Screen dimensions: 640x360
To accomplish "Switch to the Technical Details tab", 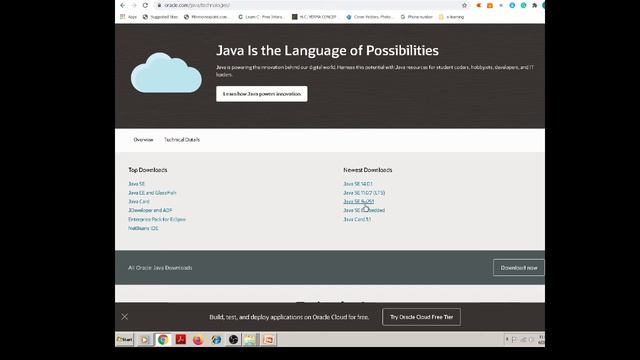I will (x=182, y=140).
